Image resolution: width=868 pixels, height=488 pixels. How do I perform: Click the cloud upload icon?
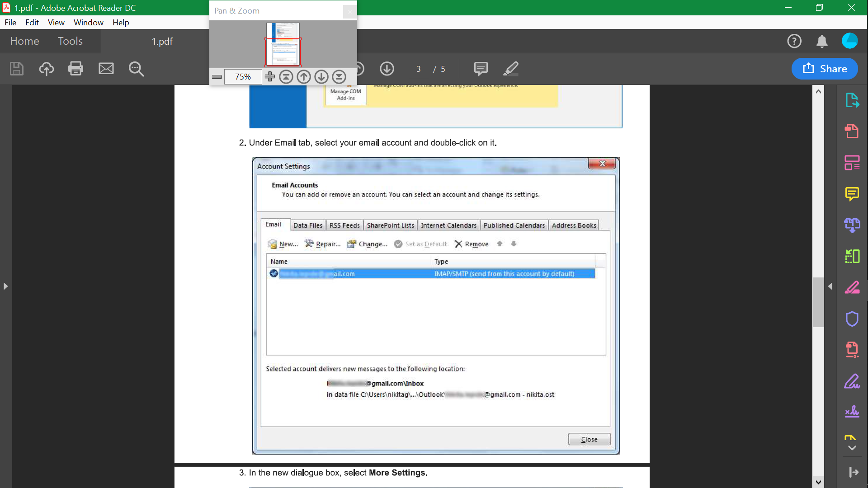[46, 69]
